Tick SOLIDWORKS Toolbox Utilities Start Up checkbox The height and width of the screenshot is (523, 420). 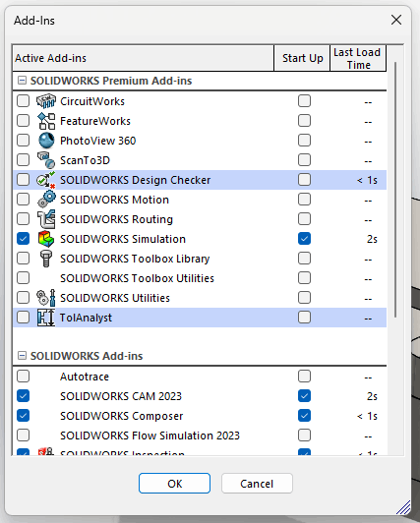304,278
